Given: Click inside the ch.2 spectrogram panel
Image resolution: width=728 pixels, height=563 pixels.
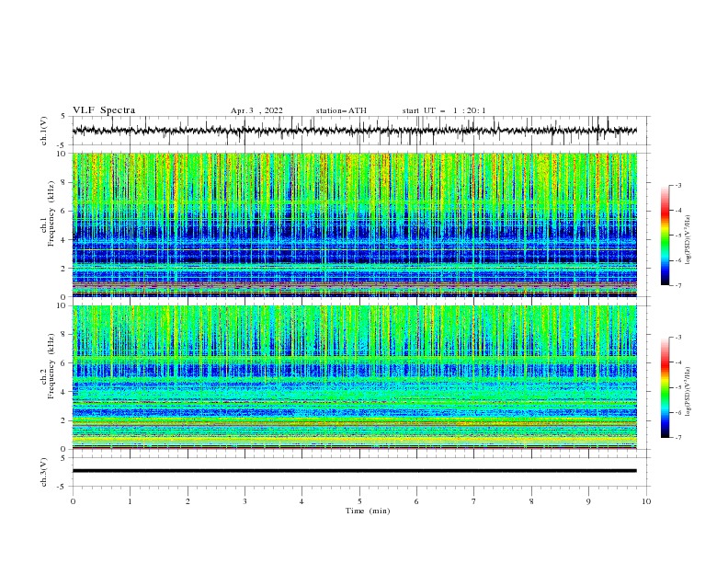Looking at the screenshot, I should coord(354,377).
